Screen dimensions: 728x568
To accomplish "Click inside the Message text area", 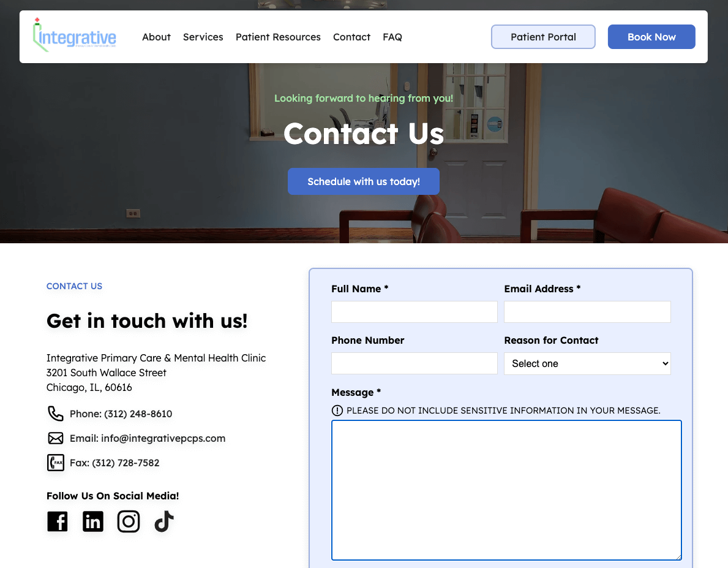I will (x=506, y=490).
